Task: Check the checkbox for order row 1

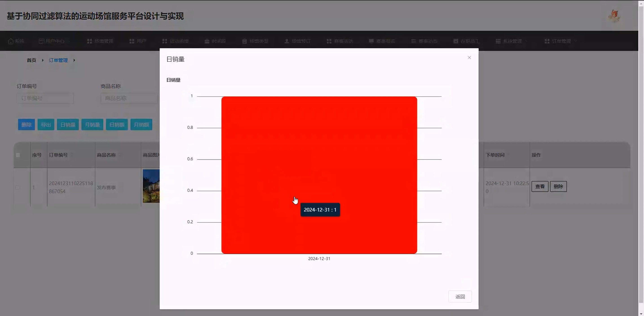Action: (18, 187)
